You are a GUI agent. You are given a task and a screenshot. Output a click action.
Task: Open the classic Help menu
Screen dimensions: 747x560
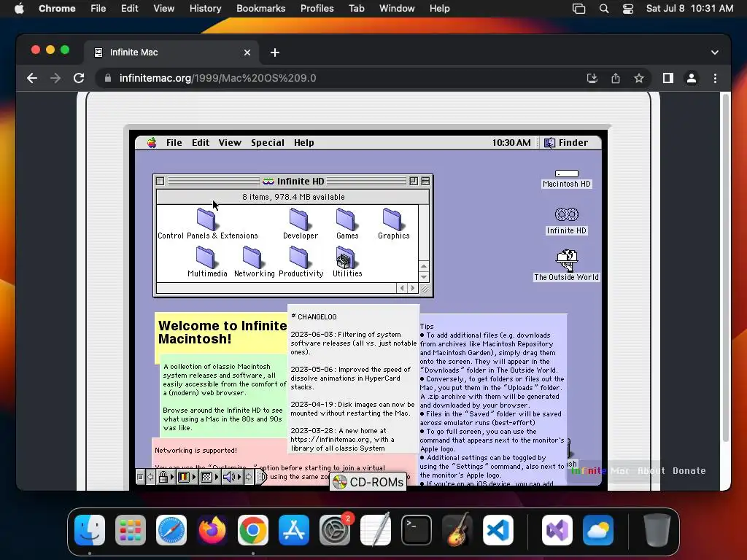[303, 143]
